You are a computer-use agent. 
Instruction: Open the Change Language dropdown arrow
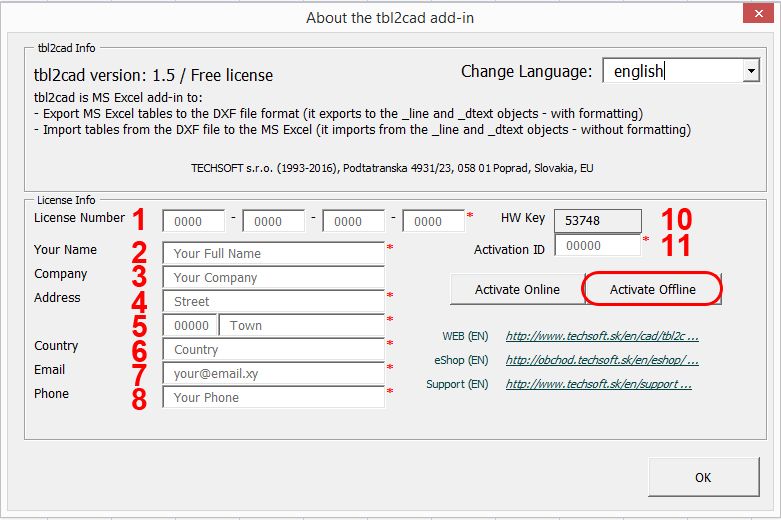click(750, 71)
